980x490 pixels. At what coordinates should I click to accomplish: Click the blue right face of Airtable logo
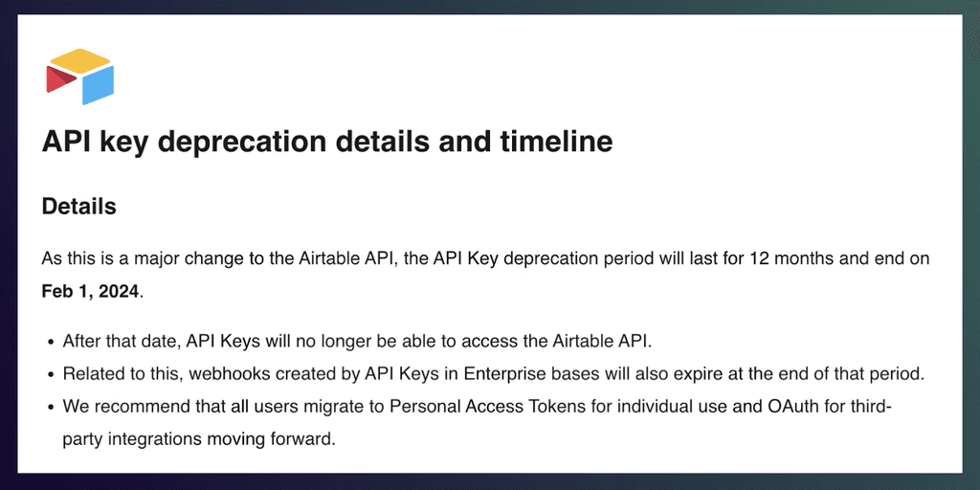point(98,86)
